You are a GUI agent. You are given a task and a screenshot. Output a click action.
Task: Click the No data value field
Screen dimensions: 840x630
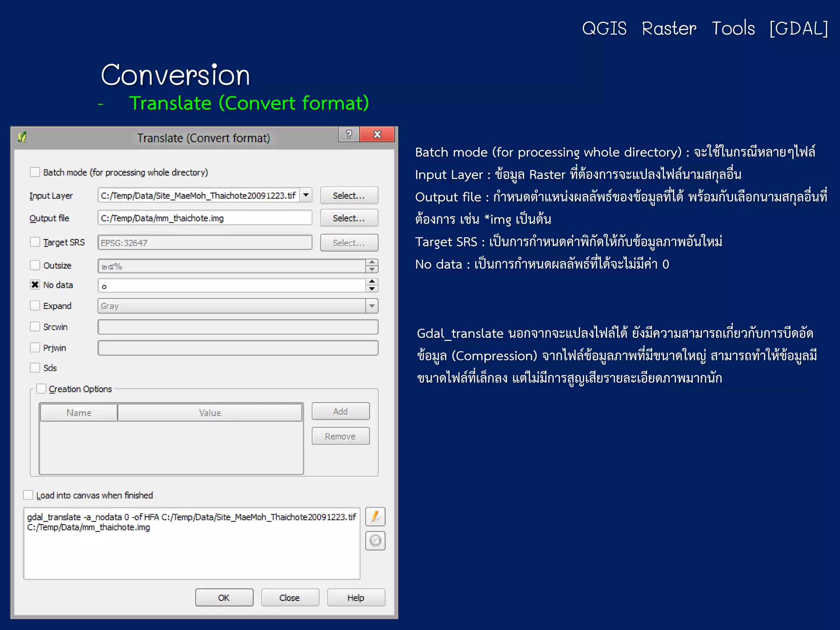click(x=232, y=286)
